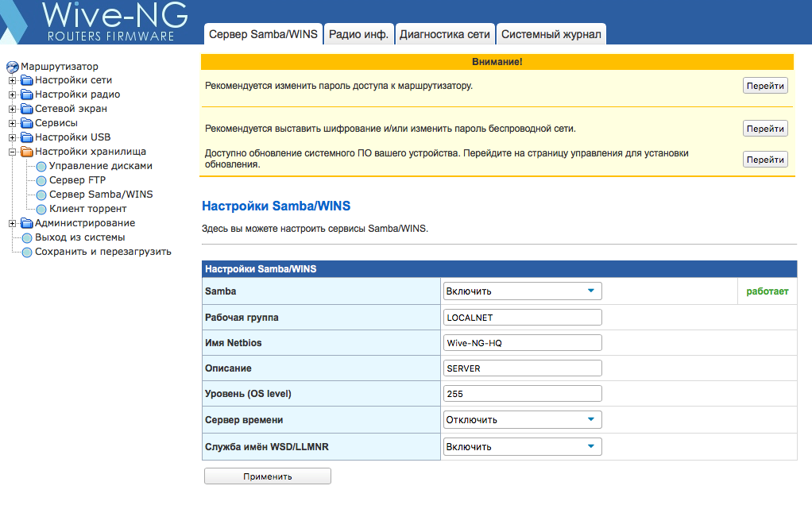Viewport: 812px width, 505px height.
Task: Click the Сетевой экран folder icon
Action: pyautogui.click(x=26, y=109)
